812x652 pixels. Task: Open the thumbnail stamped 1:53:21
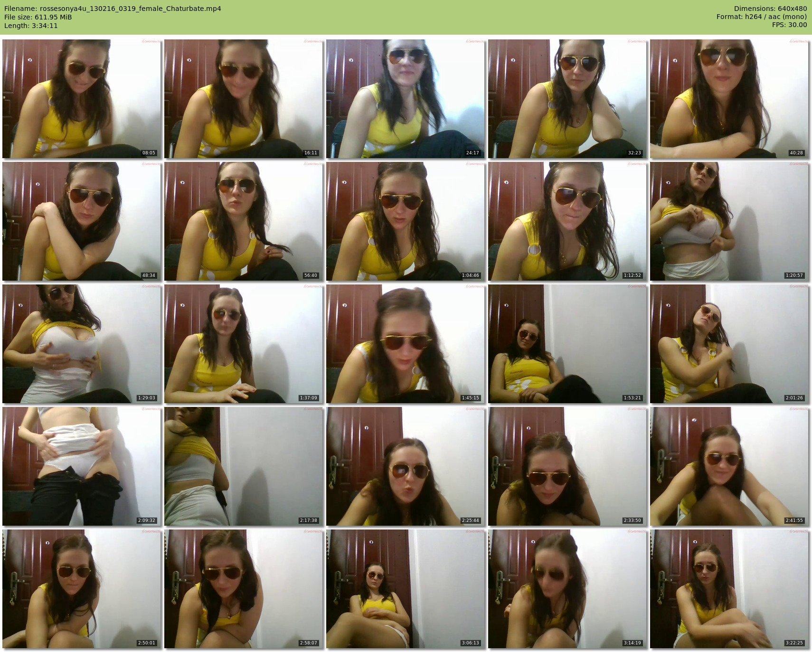tap(567, 344)
